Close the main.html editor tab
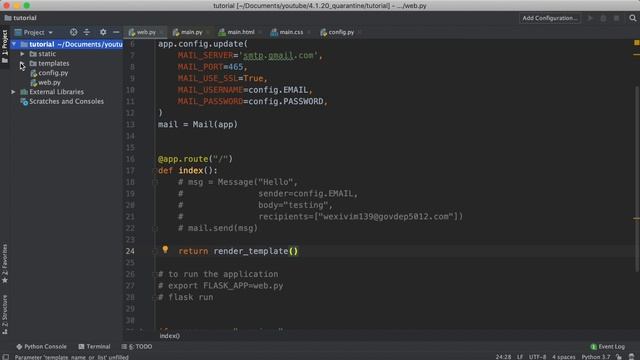 [260, 32]
